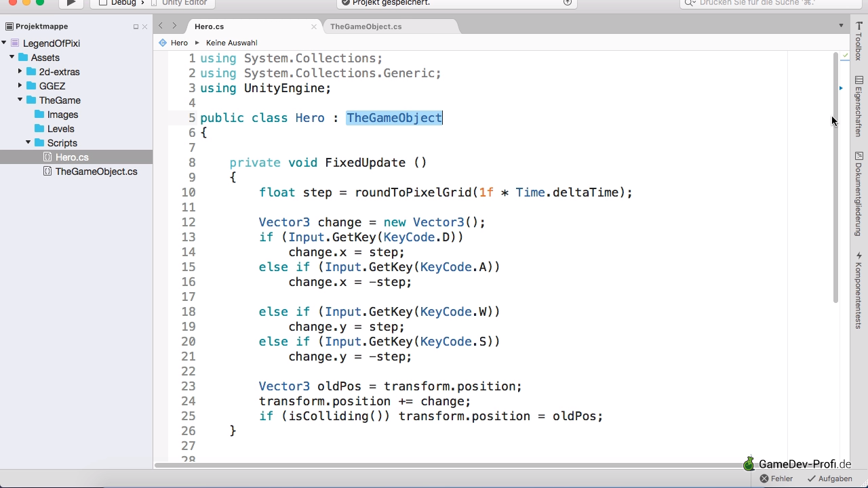This screenshot has height=488, width=868.
Task: Toggle the Projektmappe panel dock square
Action: coord(136,27)
